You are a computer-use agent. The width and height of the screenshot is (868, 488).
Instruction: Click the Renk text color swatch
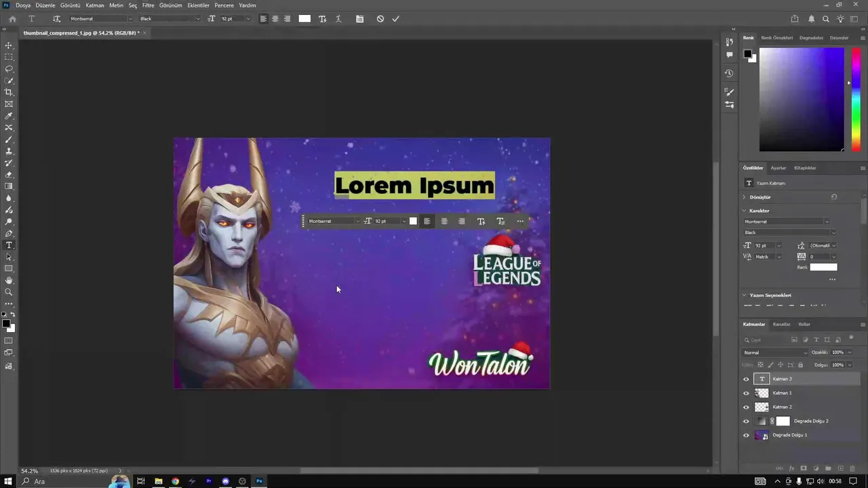[823, 267]
